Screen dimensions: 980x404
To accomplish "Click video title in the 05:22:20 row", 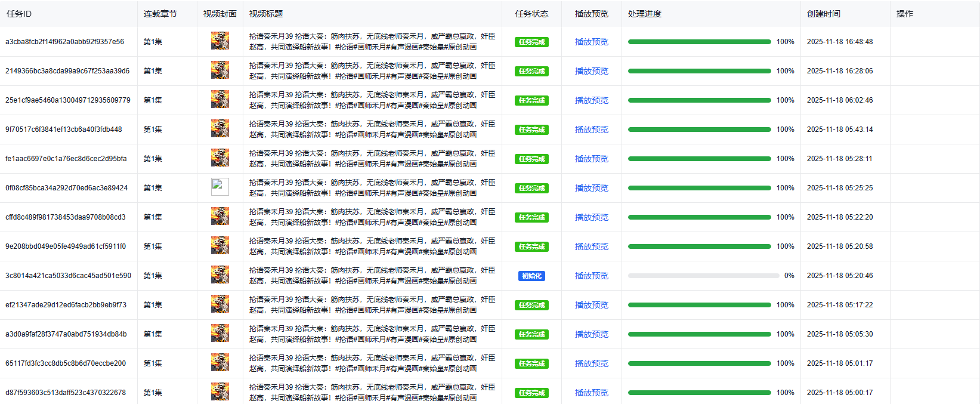I will (x=372, y=217).
